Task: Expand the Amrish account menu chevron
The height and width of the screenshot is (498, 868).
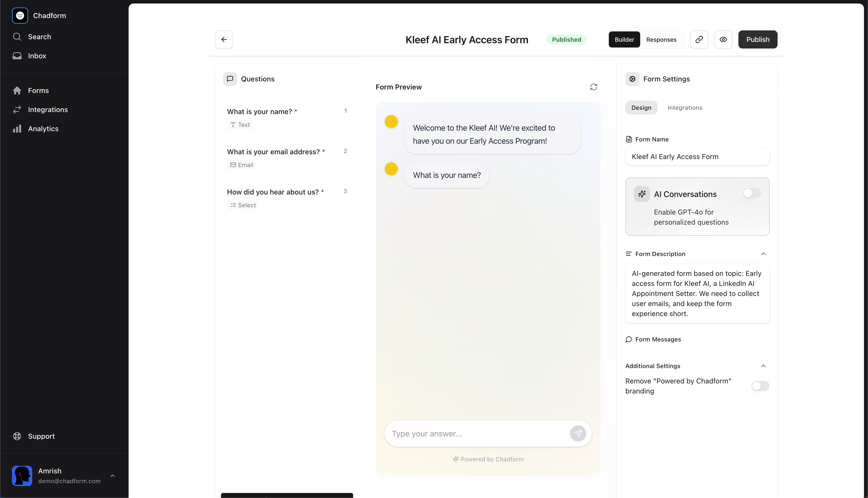Action: coord(113,476)
